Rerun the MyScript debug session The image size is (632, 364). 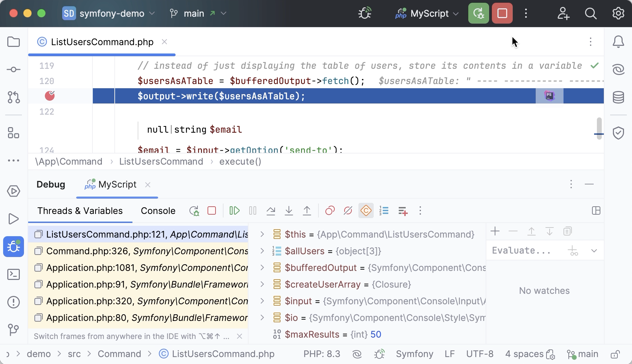478,13
